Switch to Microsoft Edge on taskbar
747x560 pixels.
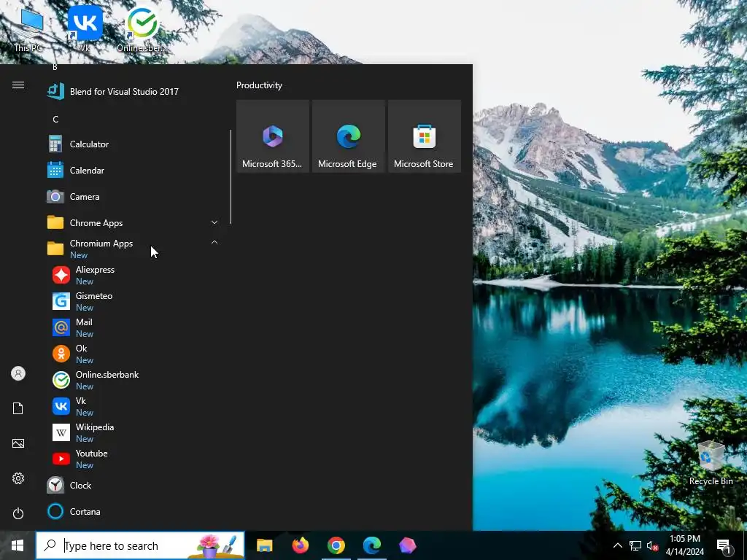pyautogui.click(x=371, y=545)
